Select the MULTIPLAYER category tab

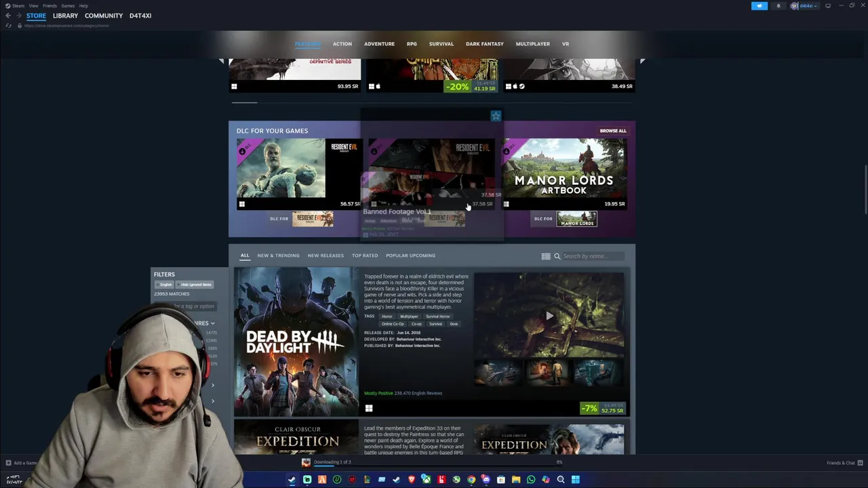click(533, 44)
